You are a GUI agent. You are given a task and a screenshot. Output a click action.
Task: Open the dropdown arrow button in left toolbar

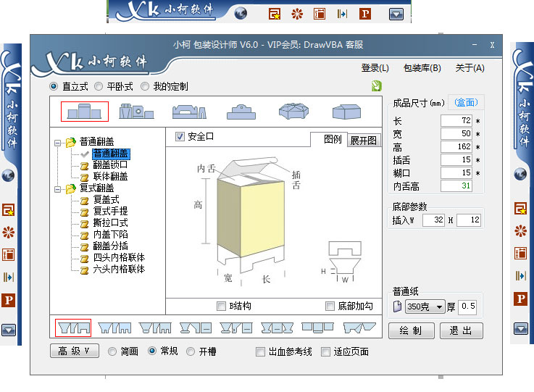(9, 330)
